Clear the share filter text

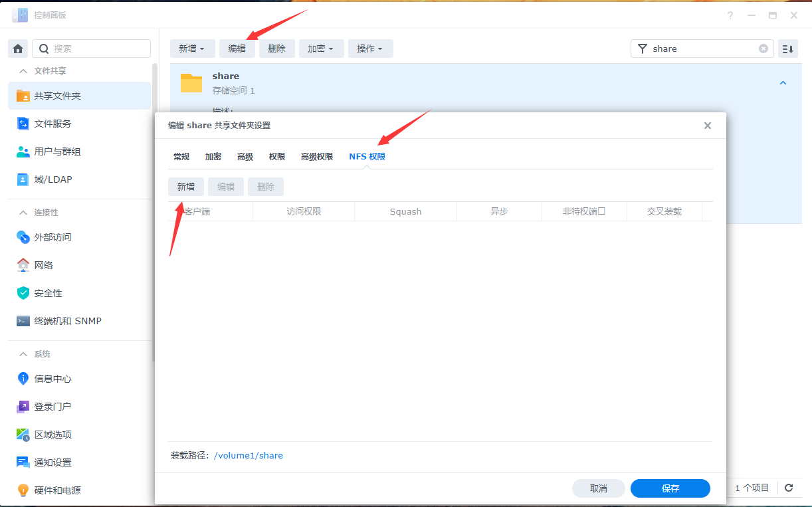(763, 49)
